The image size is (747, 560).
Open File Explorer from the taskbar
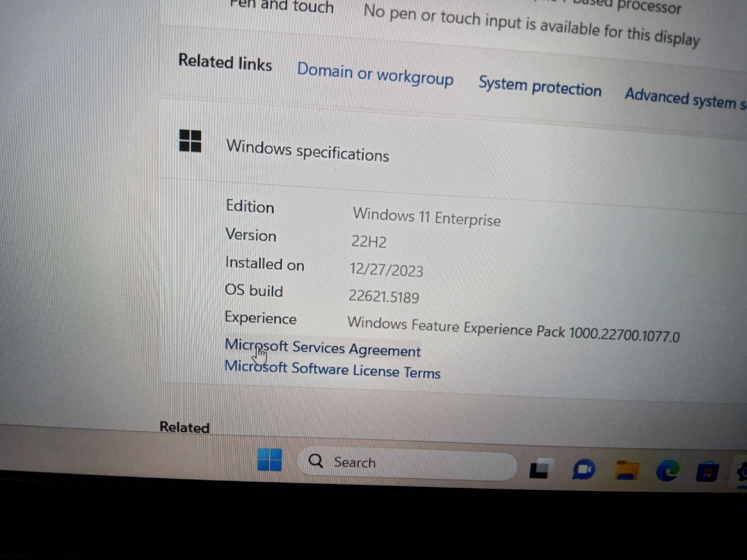tap(627, 469)
